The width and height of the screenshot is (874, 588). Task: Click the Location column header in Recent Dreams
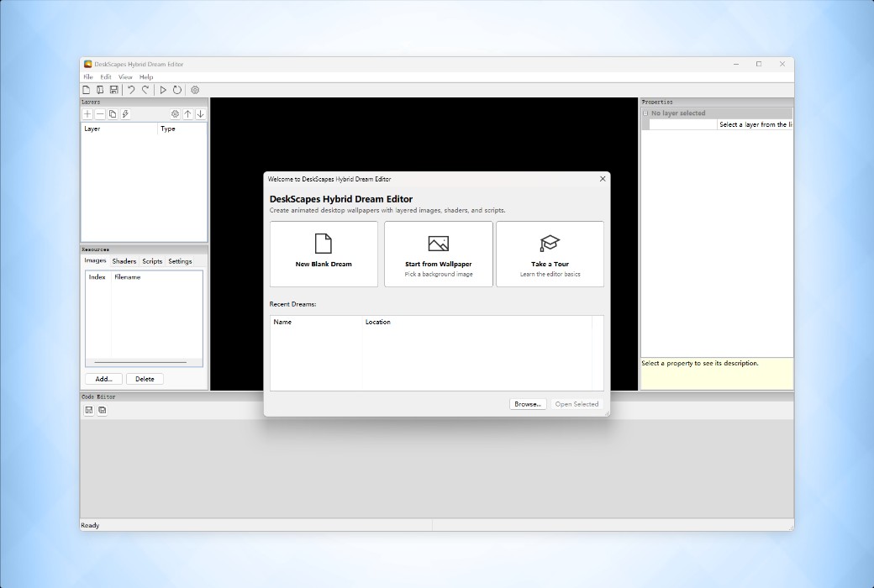coord(477,323)
